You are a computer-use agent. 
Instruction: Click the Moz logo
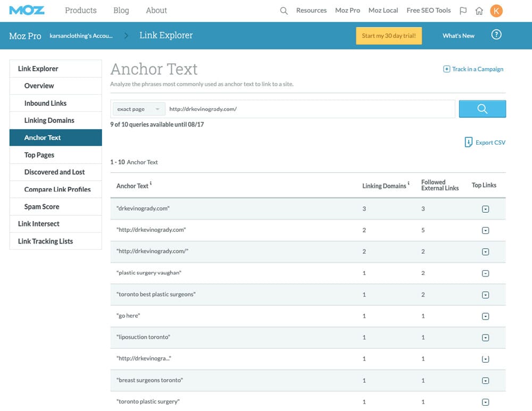click(x=27, y=11)
